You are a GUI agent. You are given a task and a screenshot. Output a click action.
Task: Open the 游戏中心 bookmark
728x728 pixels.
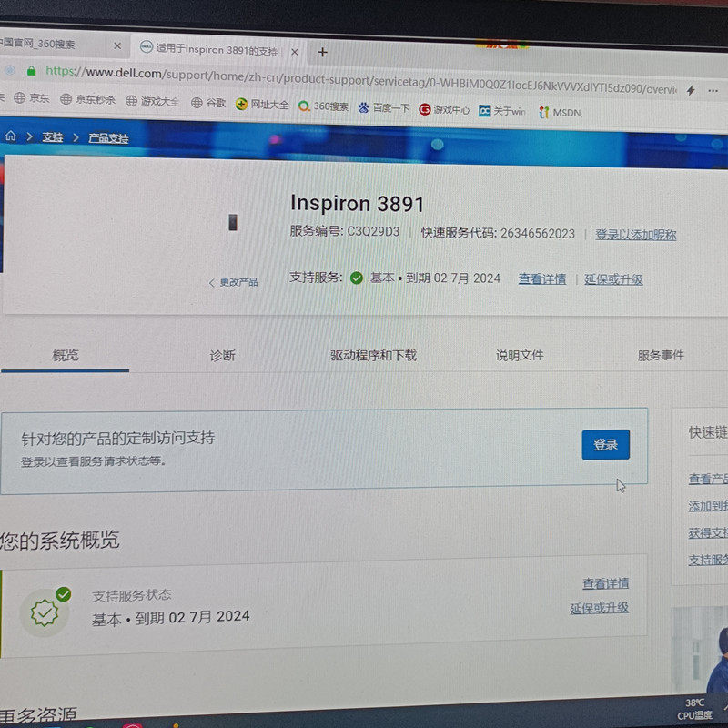tap(444, 110)
